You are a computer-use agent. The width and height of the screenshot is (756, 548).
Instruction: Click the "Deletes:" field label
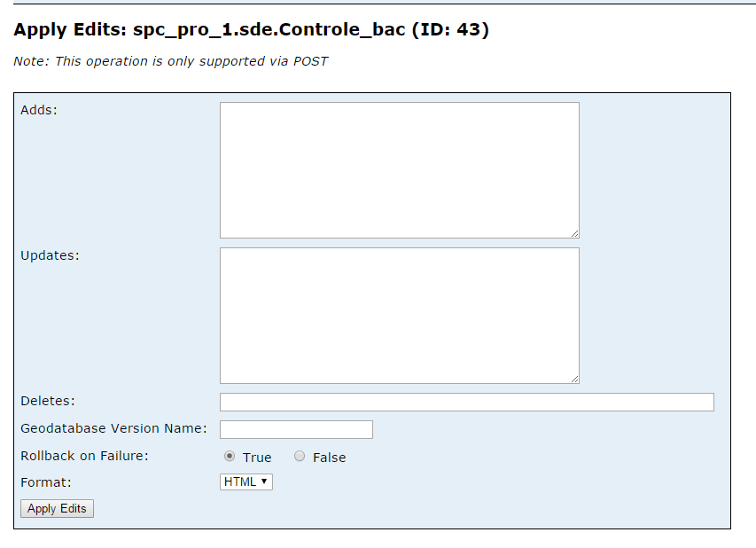pyautogui.click(x=48, y=401)
